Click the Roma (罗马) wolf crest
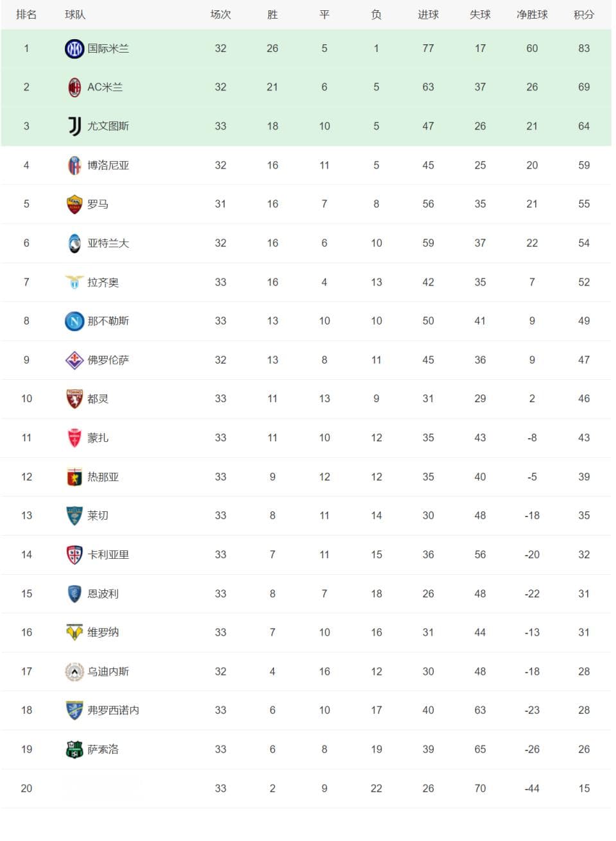Viewport: 616px width, 841px height. [74, 204]
